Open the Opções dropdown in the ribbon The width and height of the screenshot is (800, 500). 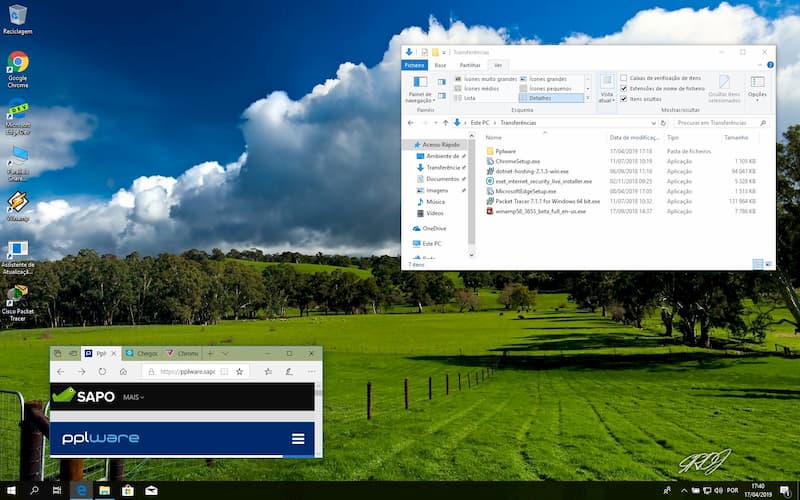(x=757, y=89)
